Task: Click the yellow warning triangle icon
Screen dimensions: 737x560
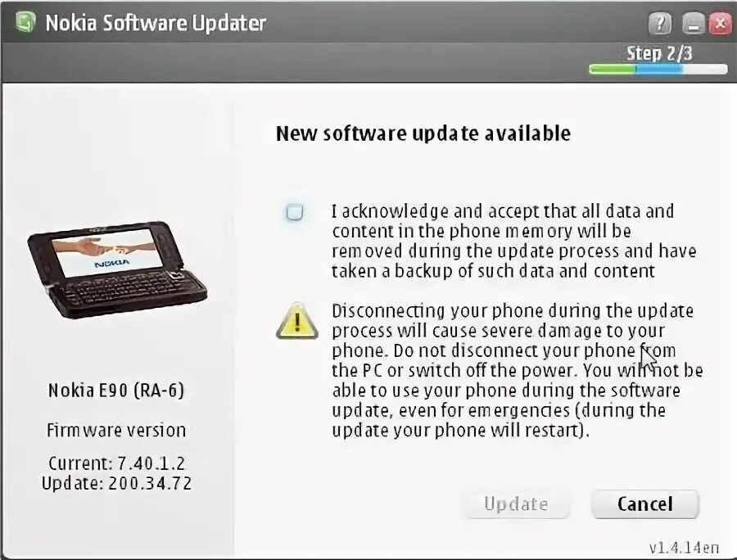Action: (x=297, y=321)
